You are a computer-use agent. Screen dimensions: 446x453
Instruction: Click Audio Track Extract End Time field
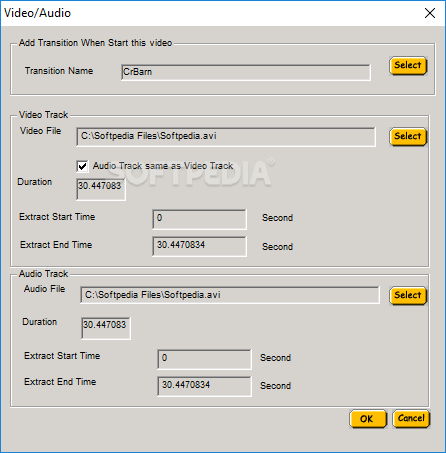[204, 386]
